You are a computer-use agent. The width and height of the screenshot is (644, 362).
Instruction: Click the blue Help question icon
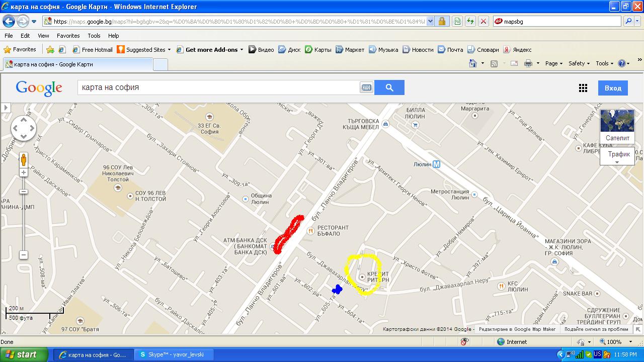click(622, 63)
